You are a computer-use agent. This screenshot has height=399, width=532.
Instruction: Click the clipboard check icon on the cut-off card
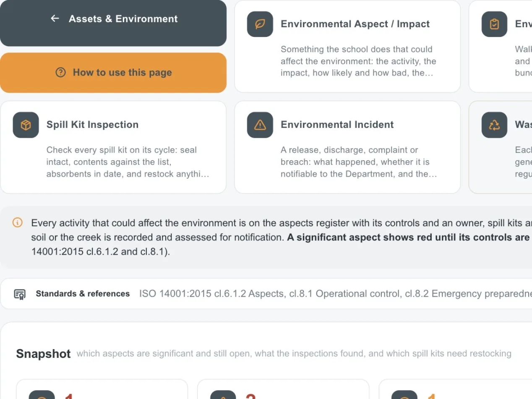tap(494, 24)
